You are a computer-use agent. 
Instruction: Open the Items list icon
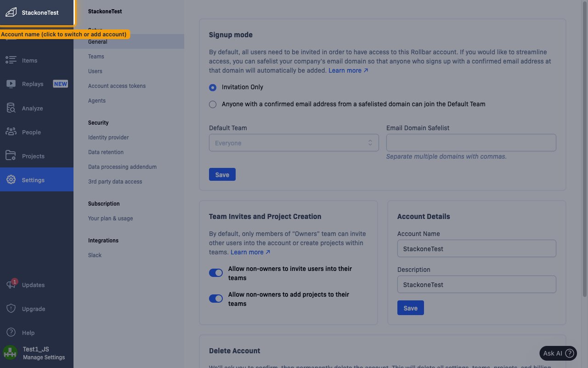11,60
